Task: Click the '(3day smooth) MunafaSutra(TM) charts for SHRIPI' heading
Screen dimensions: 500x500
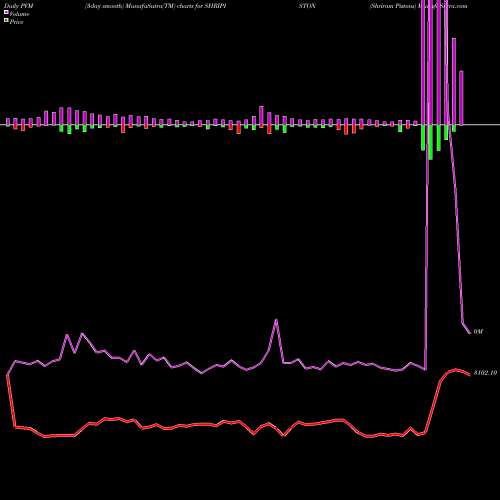Action: (x=156, y=6)
